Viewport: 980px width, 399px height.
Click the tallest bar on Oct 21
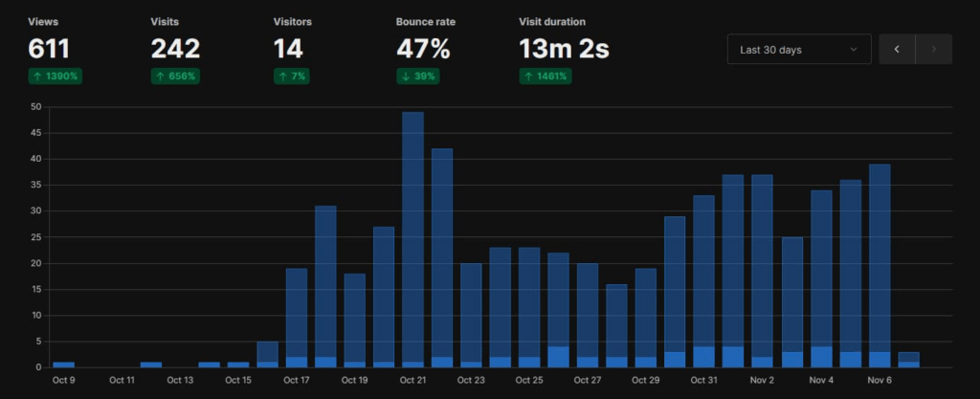[x=412, y=239]
